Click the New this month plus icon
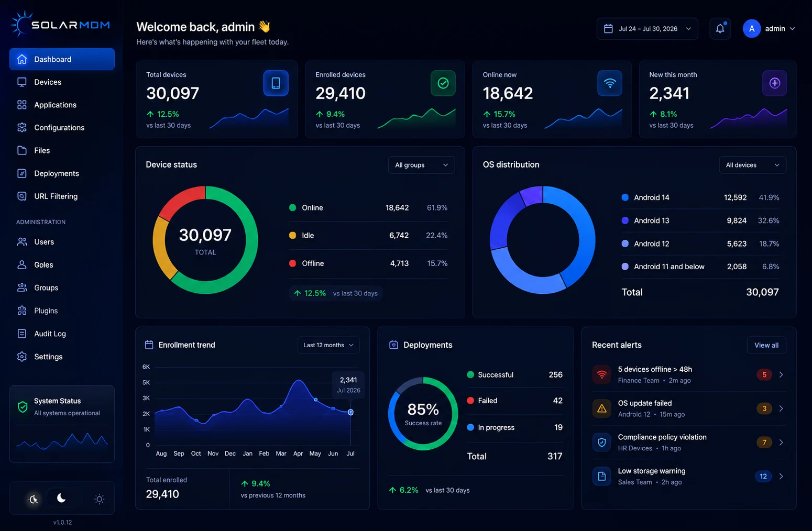Image resolution: width=812 pixels, height=531 pixels. pos(775,83)
